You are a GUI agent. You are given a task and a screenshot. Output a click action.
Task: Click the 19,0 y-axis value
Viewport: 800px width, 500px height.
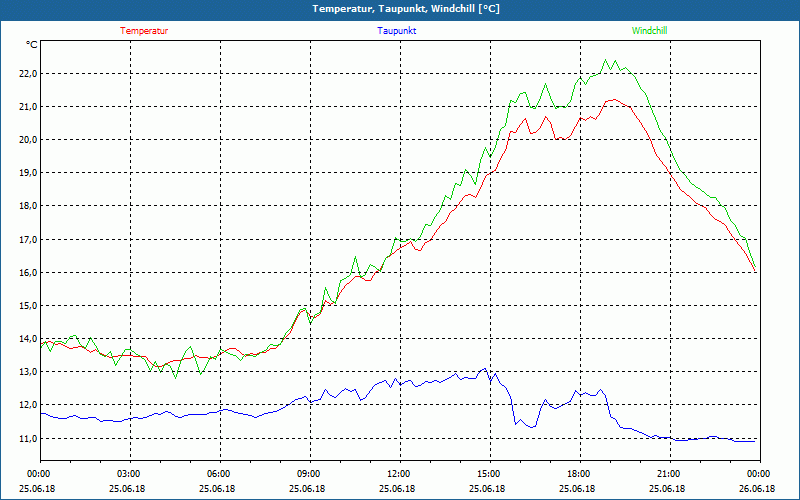pos(28,173)
